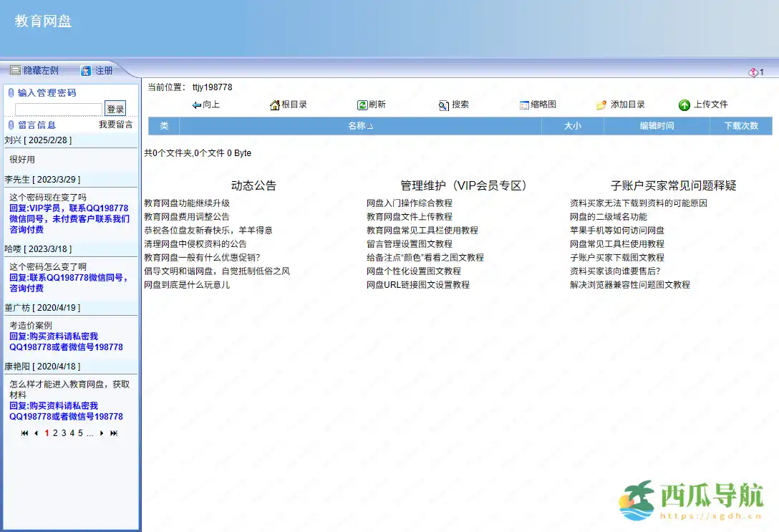Viewport: 779px width, 532px height.
Task: Go to page 3 of messages
Action: pos(64,433)
